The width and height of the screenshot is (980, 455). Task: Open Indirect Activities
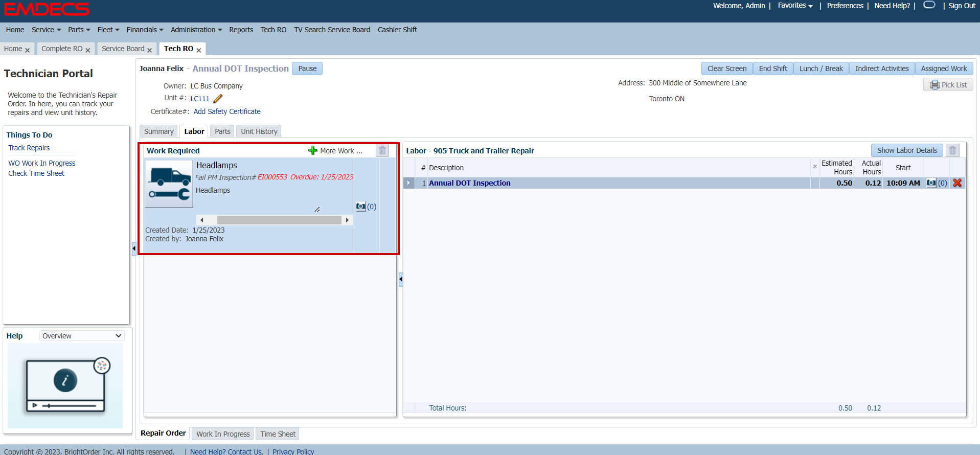(882, 69)
